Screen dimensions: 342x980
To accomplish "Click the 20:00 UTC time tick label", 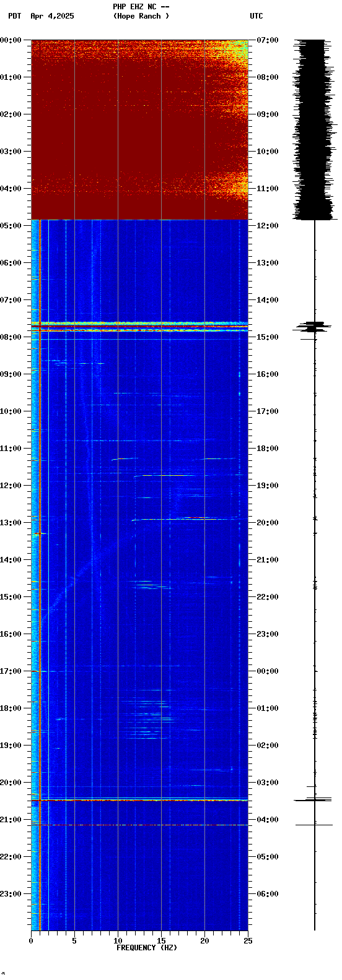I will (x=267, y=522).
